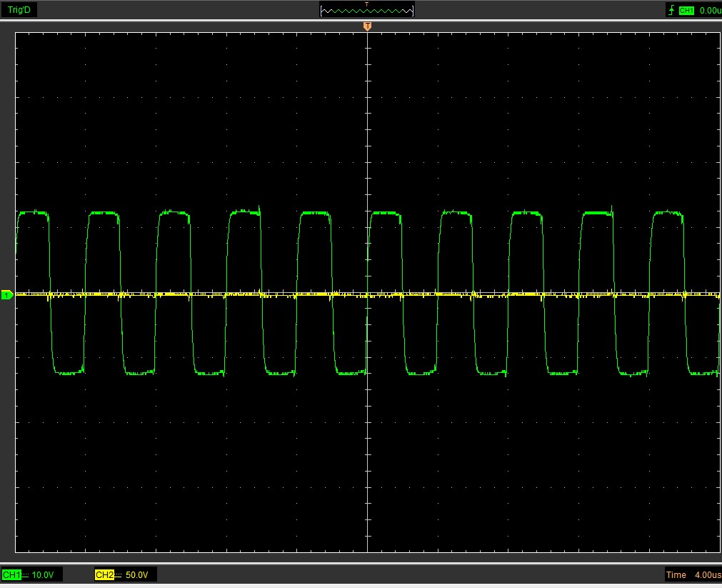The image size is (722, 588).
Task: Click the green CH1 trigger source badge
Action: click(x=686, y=10)
